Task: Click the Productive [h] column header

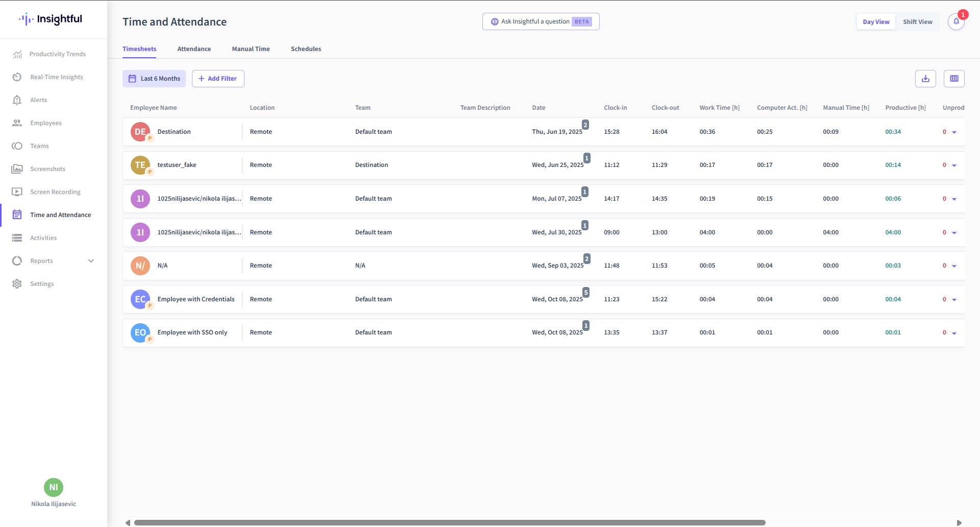Action: pyautogui.click(x=905, y=108)
